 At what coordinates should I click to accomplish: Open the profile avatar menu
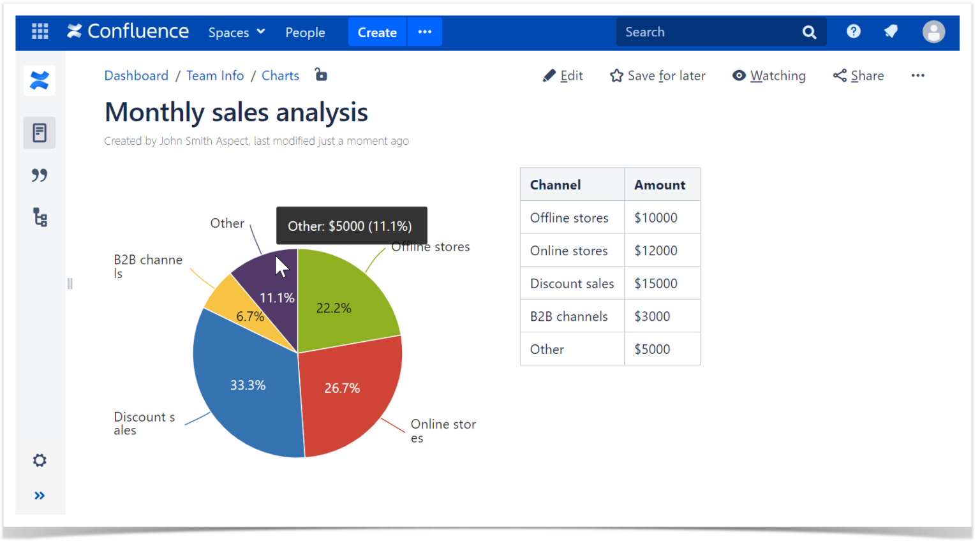click(933, 31)
